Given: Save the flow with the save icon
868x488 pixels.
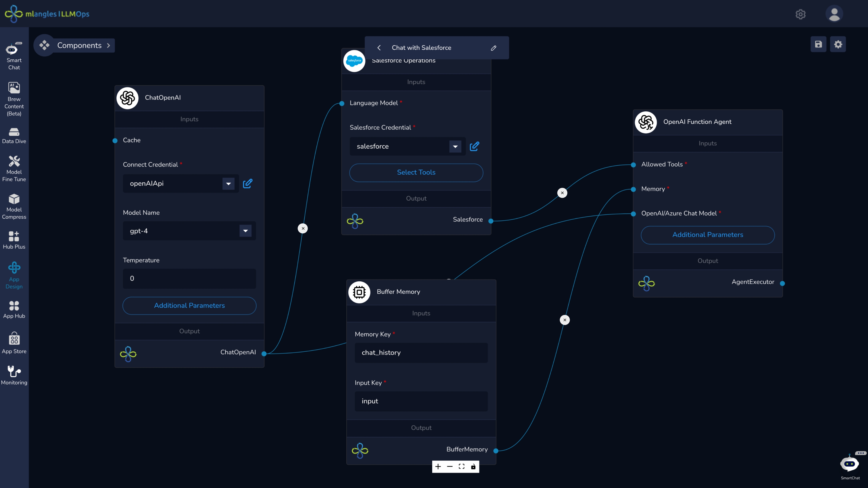Looking at the screenshot, I should 818,44.
